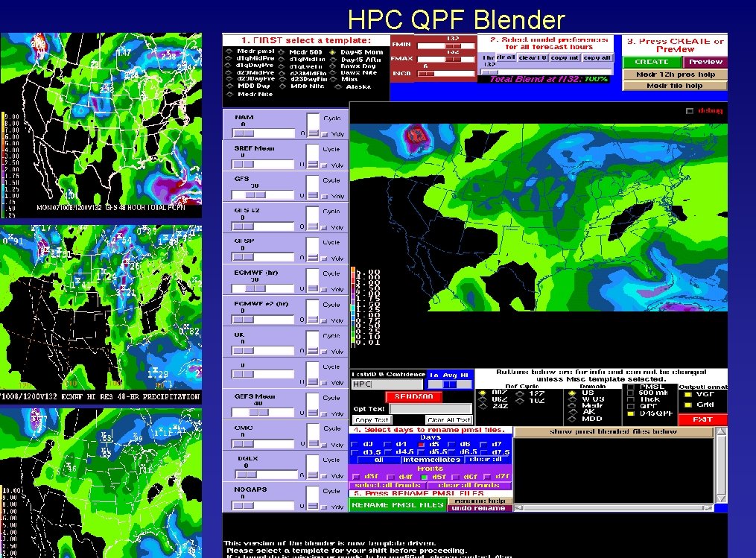Click the GEFS Mean Cycle vertical slider
Screen dimensions: 756x558
tap(313, 405)
